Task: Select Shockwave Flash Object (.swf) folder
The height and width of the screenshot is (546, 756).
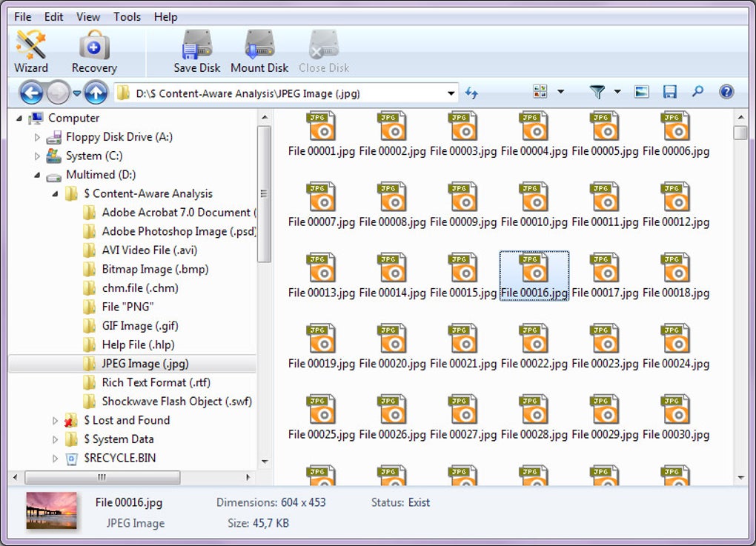Action: coord(168,401)
